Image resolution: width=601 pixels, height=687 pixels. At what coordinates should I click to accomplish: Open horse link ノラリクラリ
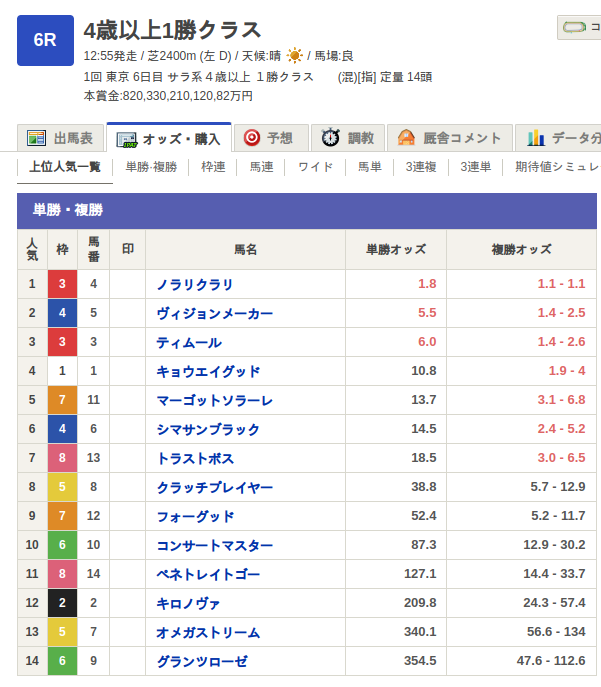[195, 284]
